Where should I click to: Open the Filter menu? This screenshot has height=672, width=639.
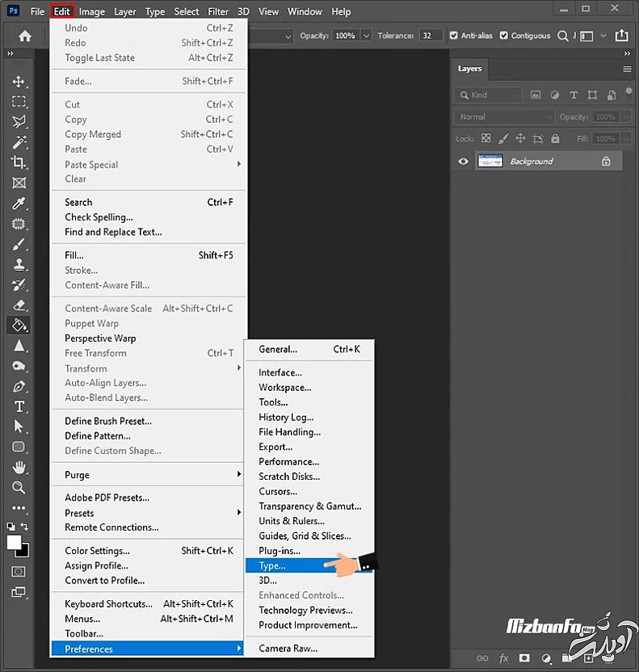[218, 11]
